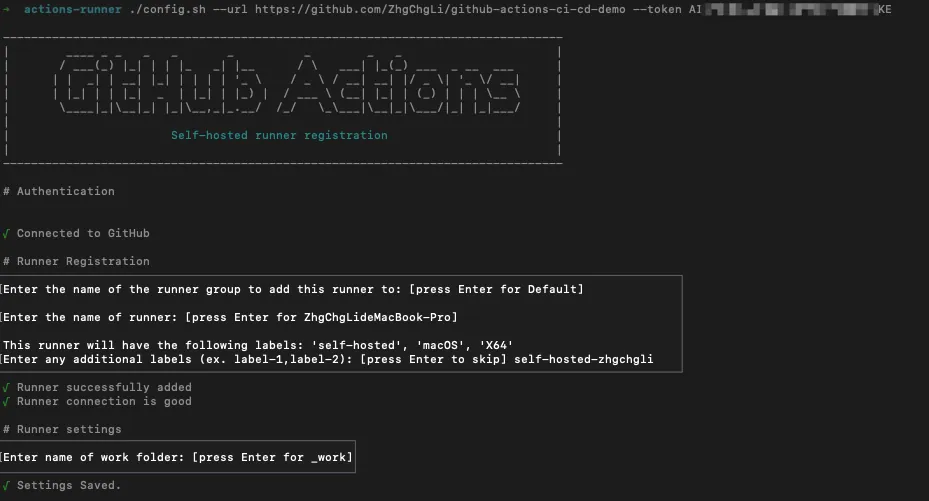Click the checkmark beside Runner successfully added
Screen dimensions: 929x501
pos(6,388)
